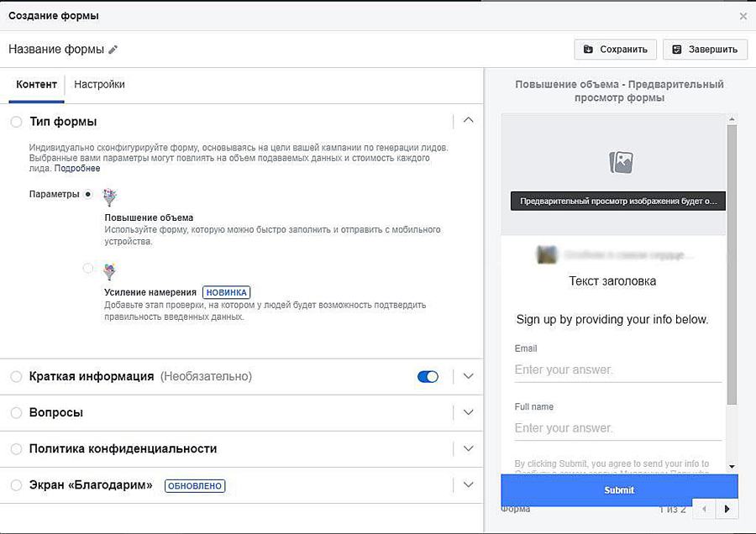Click the status circle next to Вопросы
Viewport: 756px width, 534px height.
click(17, 413)
